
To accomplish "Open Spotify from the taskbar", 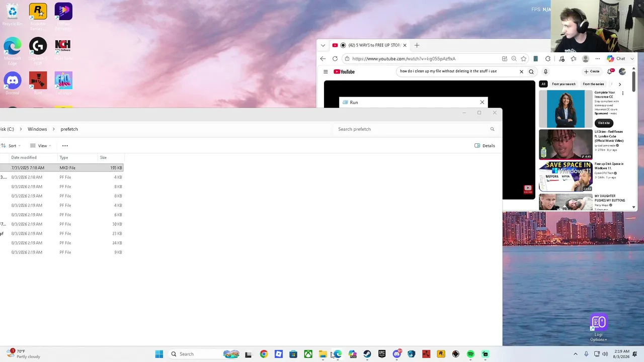I will click(x=470, y=354).
